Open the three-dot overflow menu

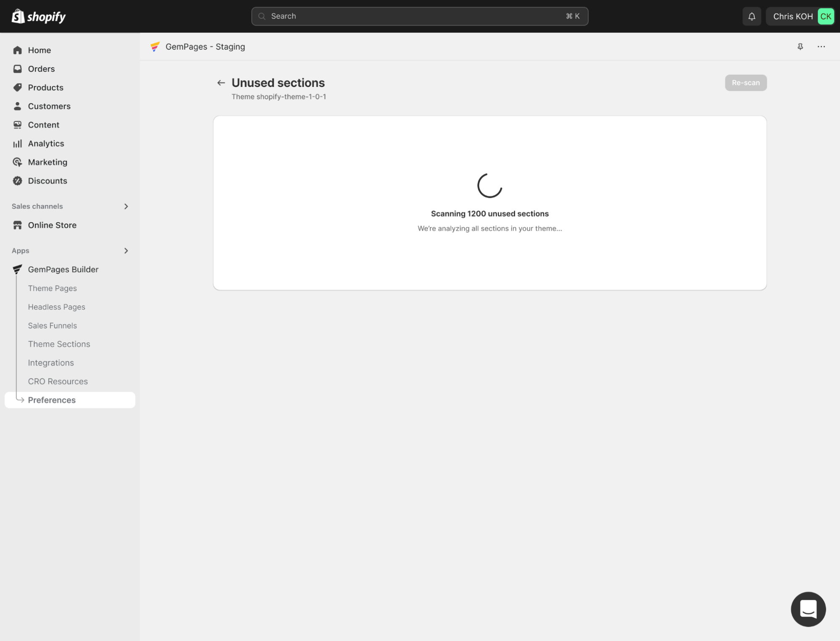(x=821, y=47)
